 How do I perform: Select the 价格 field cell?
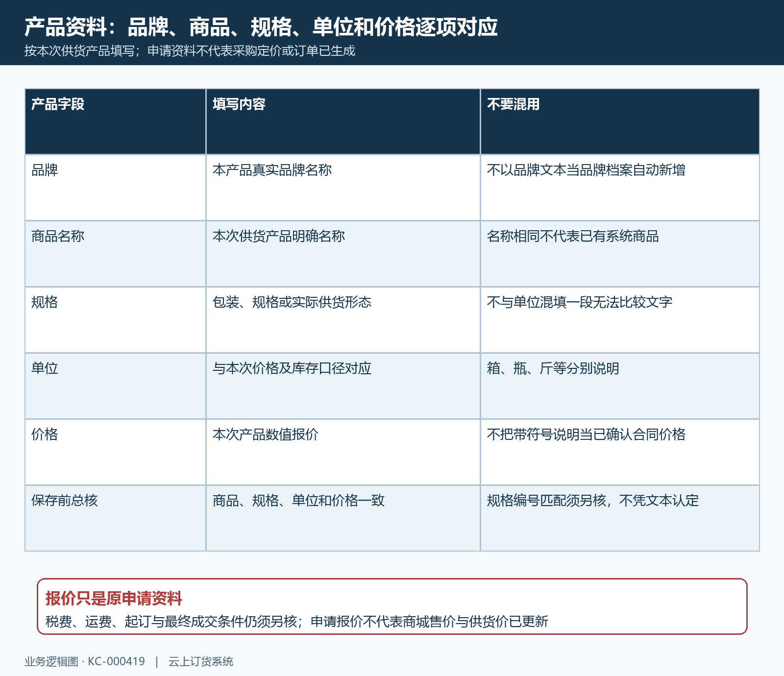pos(116,452)
